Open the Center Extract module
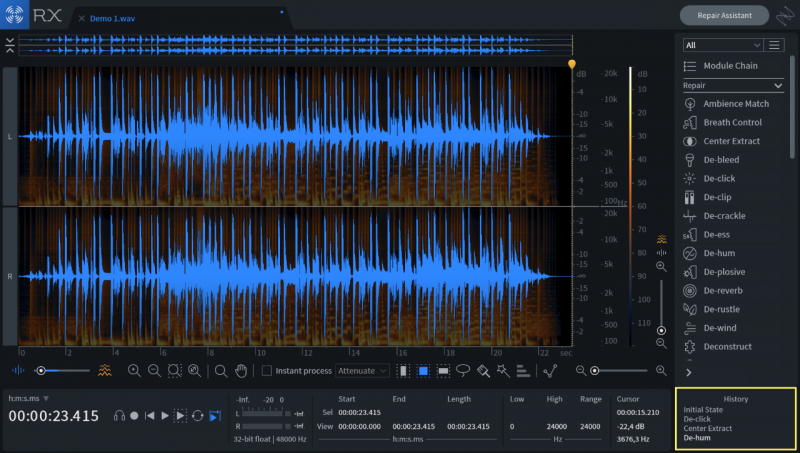 (721, 141)
